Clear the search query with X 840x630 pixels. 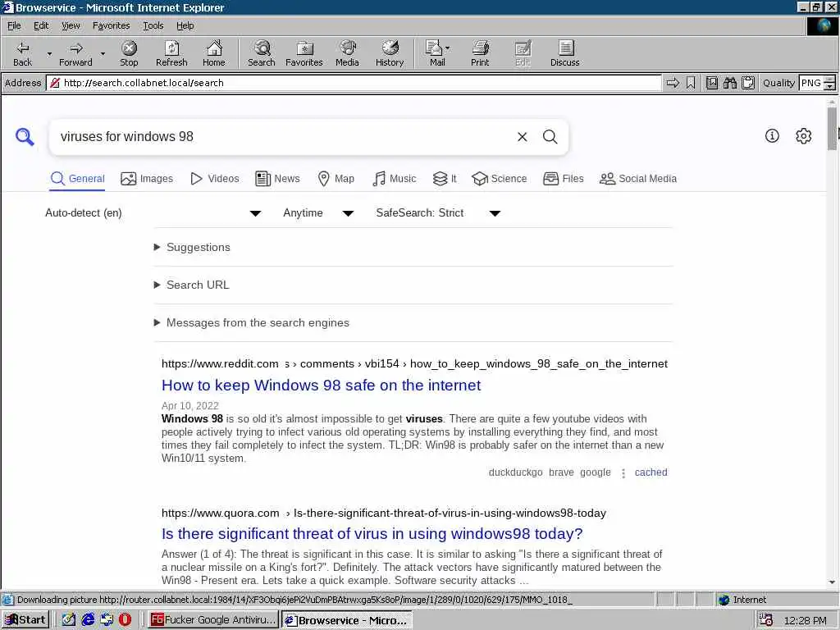click(x=523, y=137)
